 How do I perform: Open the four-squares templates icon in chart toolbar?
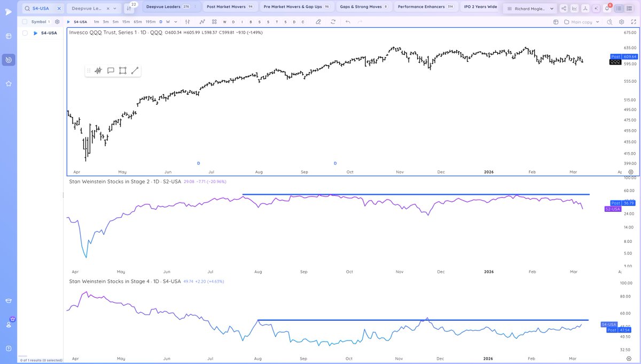click(214, 22)
